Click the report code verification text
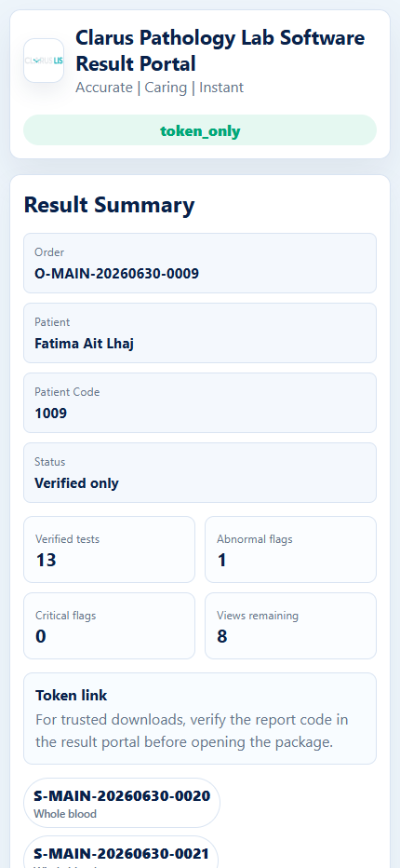The width and height of the screenshot is (400, 868). point(192,731)
